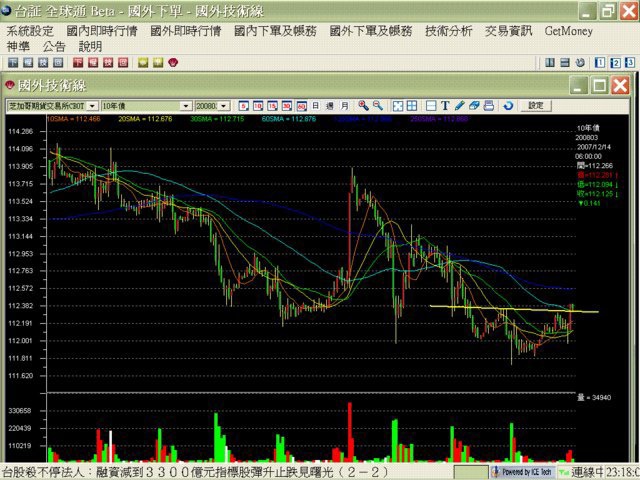The width and height of the screenshot is (640, 480).
Task: Open the 國內即時行情 menu
Action: (102, 31)
